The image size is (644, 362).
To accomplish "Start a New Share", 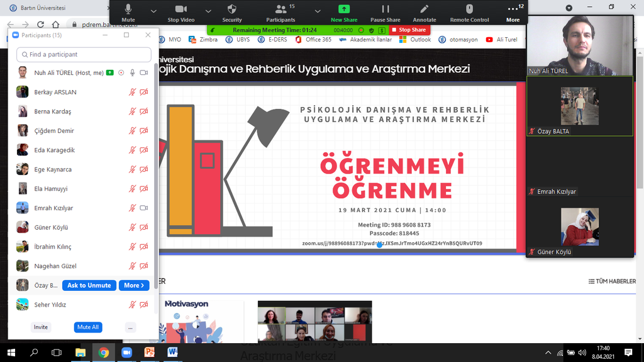I will tap(344, 13).
